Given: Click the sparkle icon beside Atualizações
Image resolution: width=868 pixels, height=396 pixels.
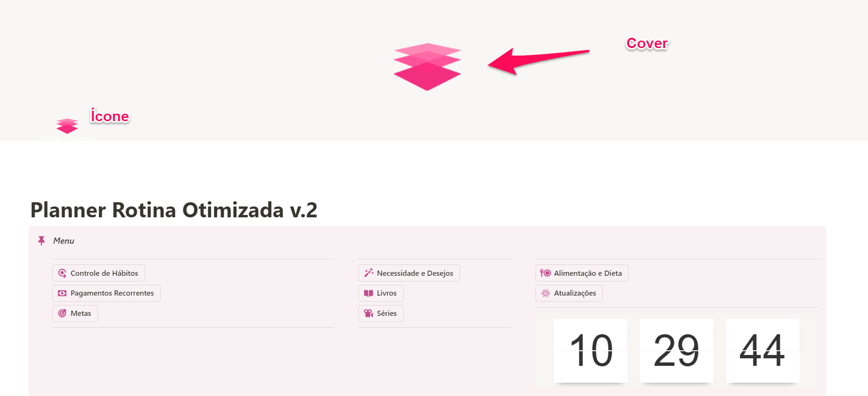Looking at the screenshot, I should point(545,293).
